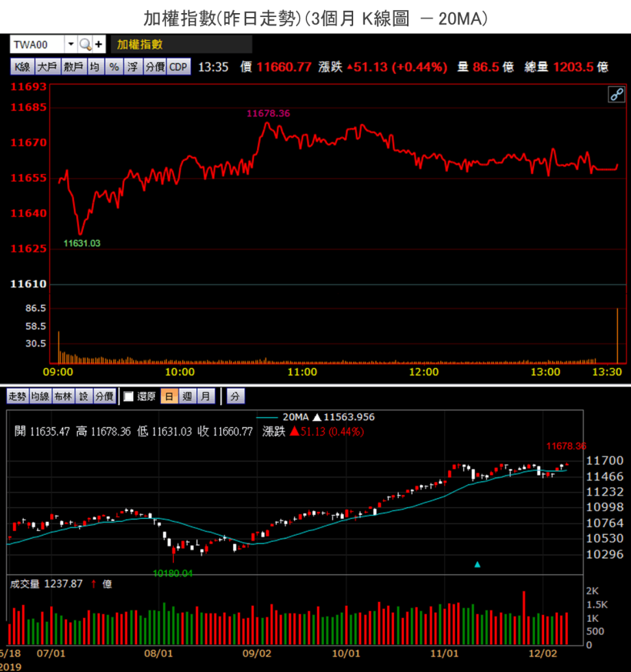Click the 分價 button in lower toolbar
Screen dimensions: 631x672
click(105, 396)
